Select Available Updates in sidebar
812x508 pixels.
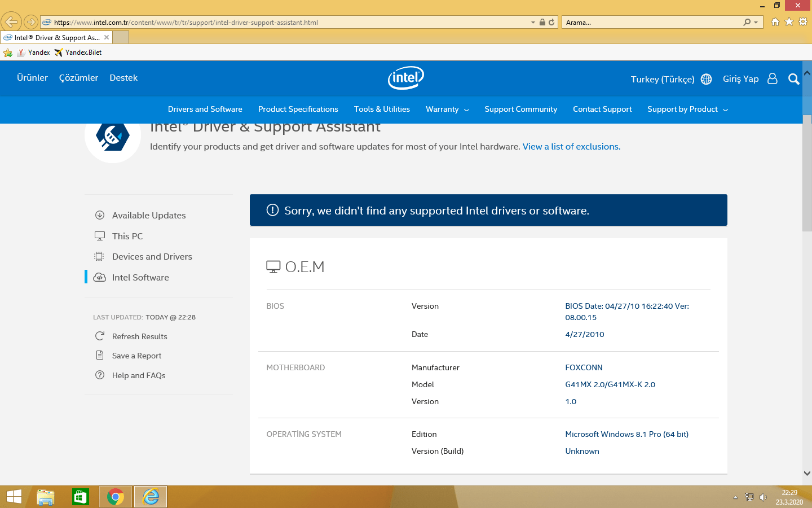[149, 215]
